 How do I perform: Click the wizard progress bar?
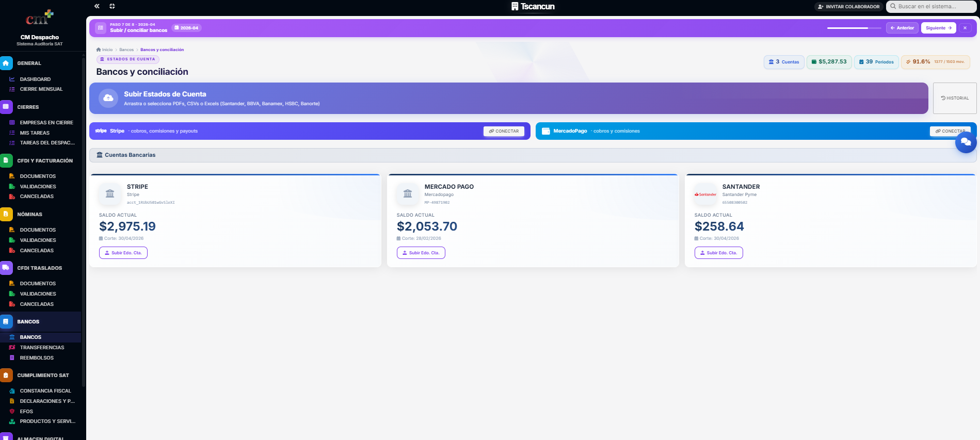click(854, 28)
